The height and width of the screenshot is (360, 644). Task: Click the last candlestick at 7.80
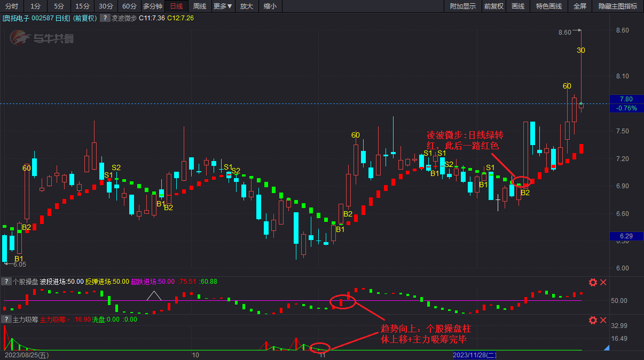[x=581, y=106]
